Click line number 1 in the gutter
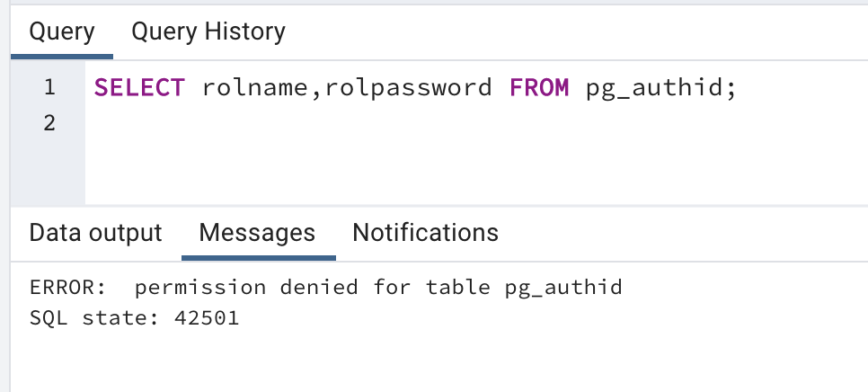868x392 pixels. [x=49, y=88]
